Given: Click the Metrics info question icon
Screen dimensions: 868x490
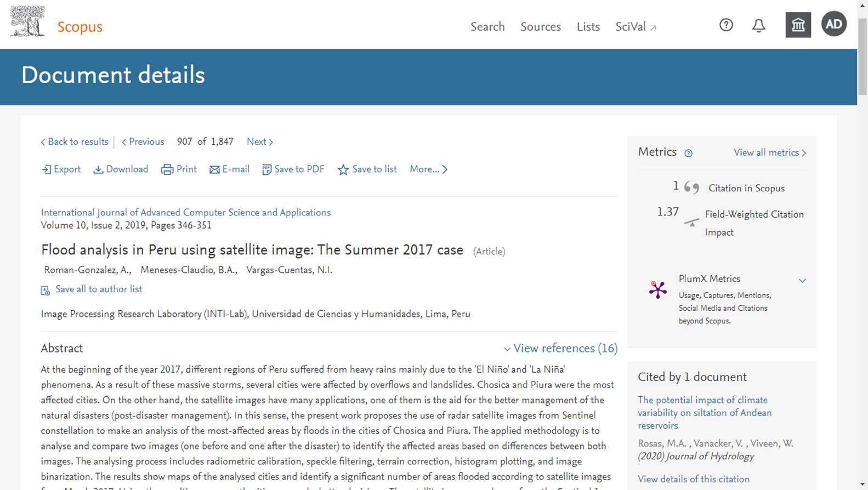Looking at the screenshot, I should tap(689, 153).
